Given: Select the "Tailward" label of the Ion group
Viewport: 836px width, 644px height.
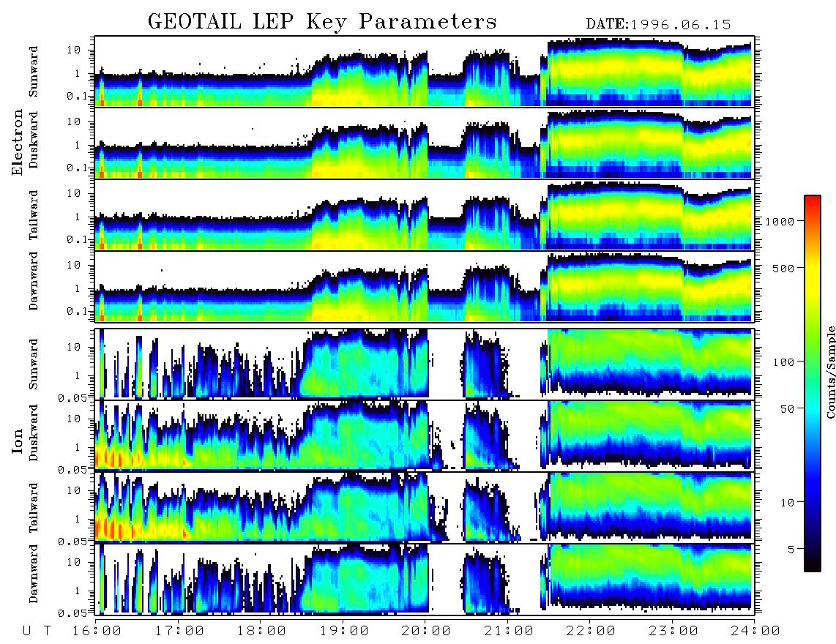Looking at the screenshot, I should pyautogui.click(x=34, y=508).
